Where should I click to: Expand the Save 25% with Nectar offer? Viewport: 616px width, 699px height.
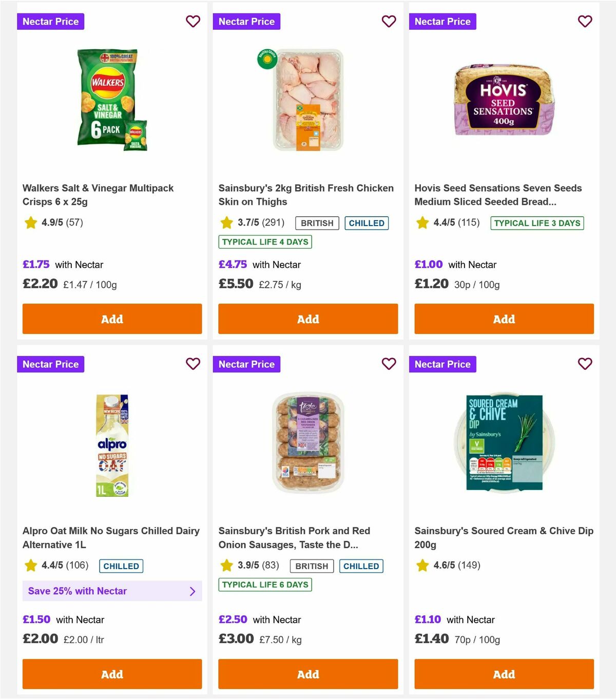click(x=112, y=591)
